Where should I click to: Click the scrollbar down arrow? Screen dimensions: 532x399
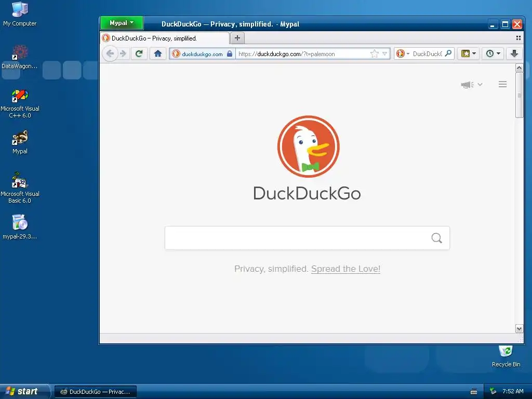pyautogui.click(x=519, y=328)
